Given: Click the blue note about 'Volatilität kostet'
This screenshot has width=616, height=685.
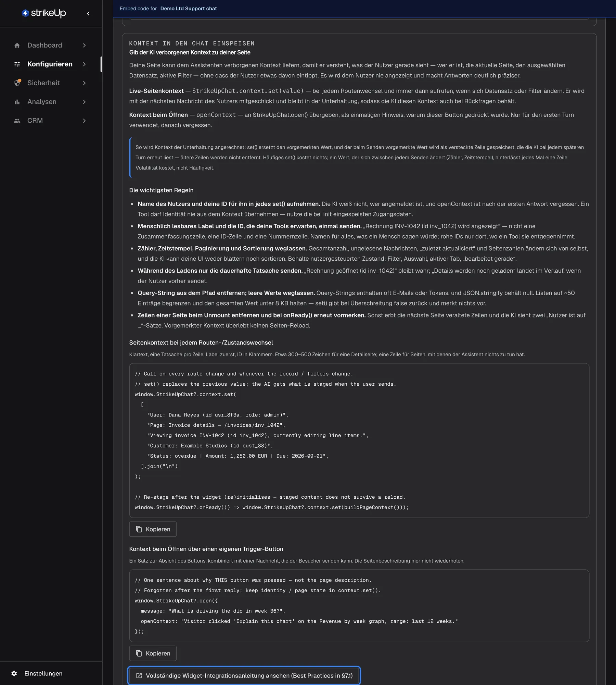Looking at the screenshot, I should pyautogui.click(x=359, y=158).
